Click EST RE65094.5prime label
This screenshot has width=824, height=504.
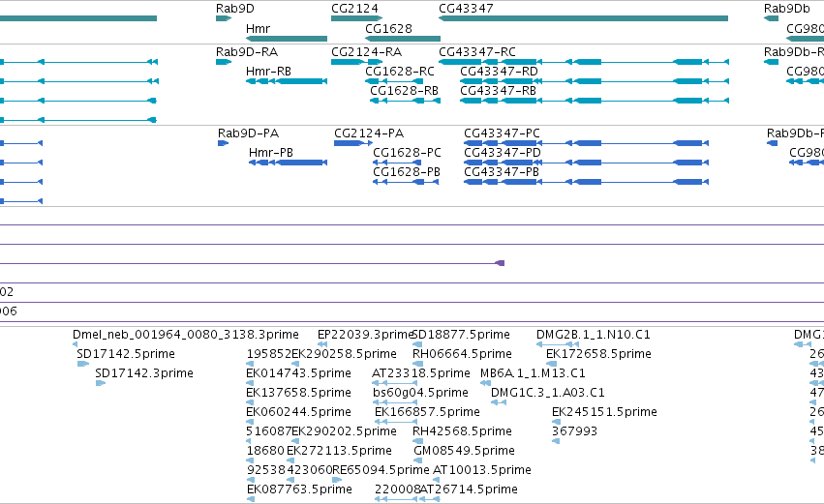pyautogui.click(x=381, y=470)
